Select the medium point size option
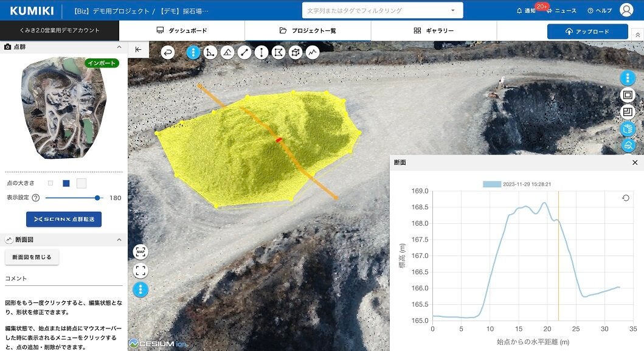The image size is (644, 351). pyautogui.click(x=66, y=183)
